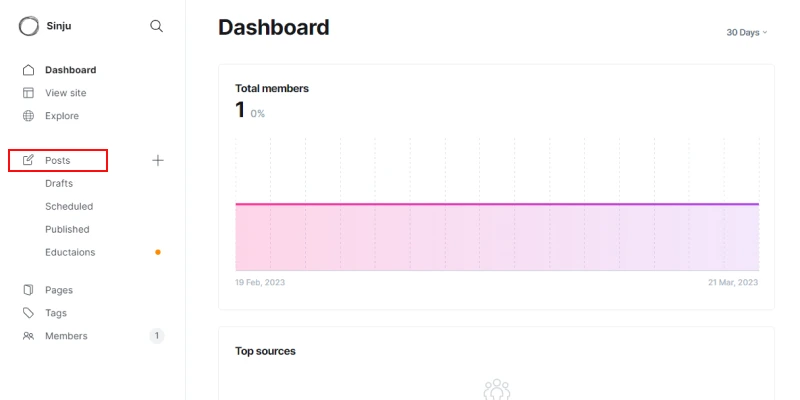Open the 30 Days range dropdown
The height and width of the screenshot is (400, 800).
[x=746, y=32]
